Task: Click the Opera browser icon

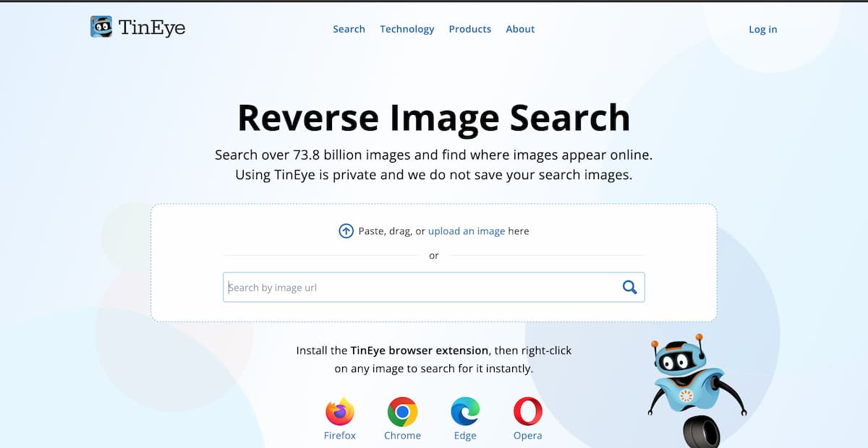Action: (528, 411)
